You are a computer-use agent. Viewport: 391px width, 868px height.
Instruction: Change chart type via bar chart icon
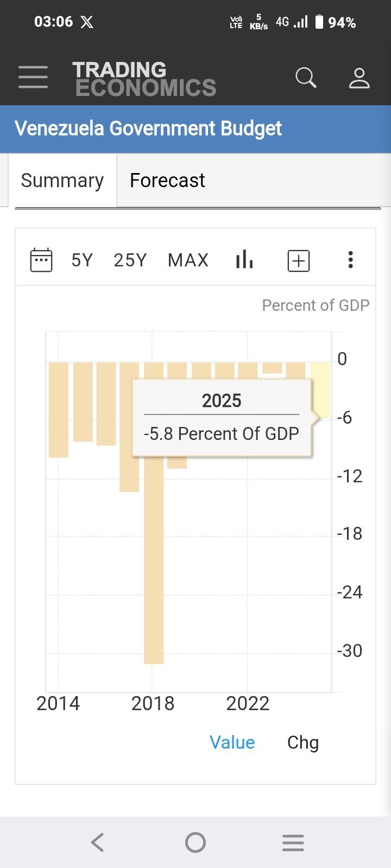pyautogui.click(x=244, y=259)
